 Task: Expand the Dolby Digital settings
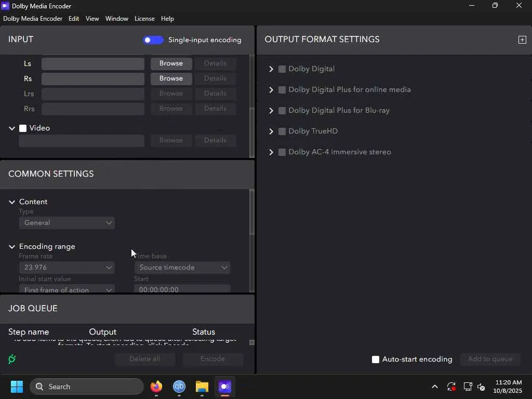[271, 69]
